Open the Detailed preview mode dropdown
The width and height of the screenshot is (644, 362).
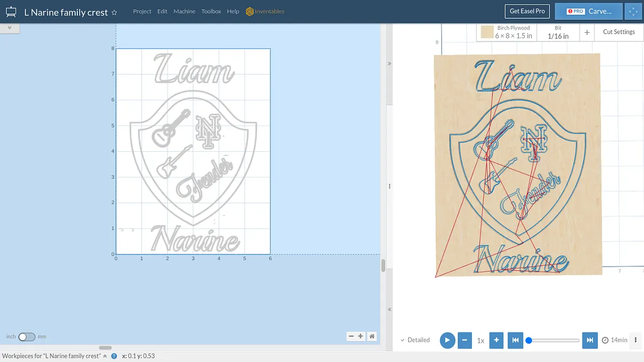pyautogui.click(x=415, y=340)
